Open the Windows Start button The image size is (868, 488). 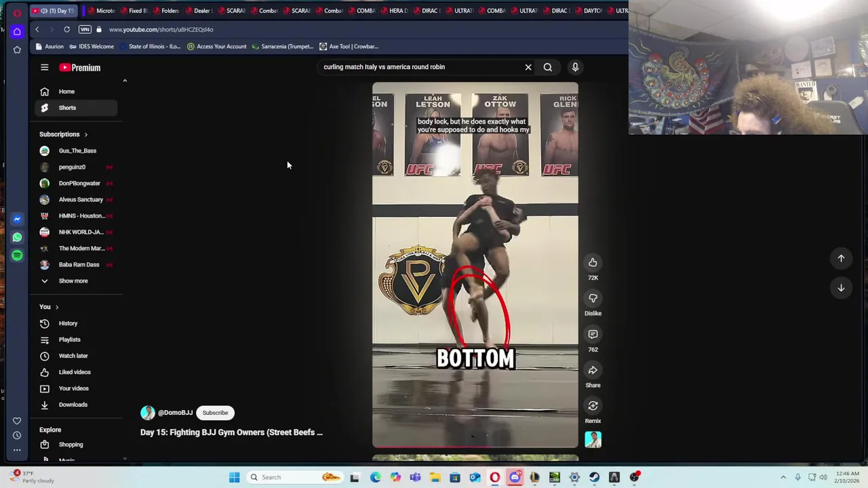click(x=234, y=477)
